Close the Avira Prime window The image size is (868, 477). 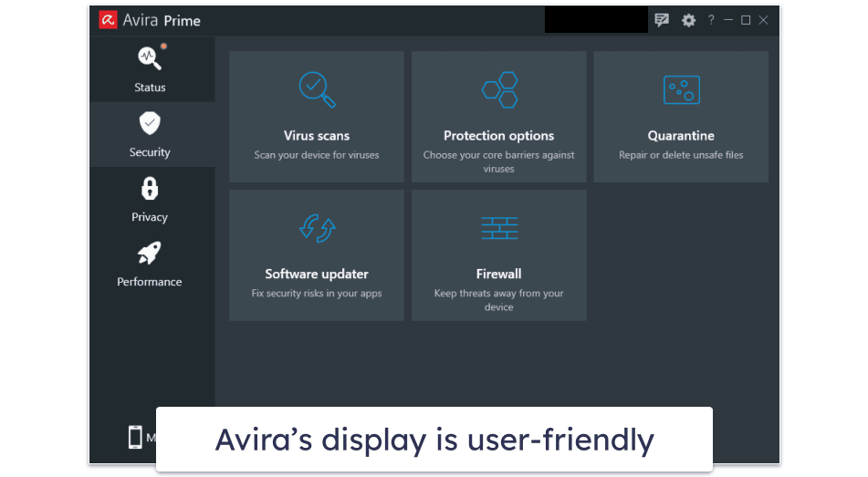point(763,20)
